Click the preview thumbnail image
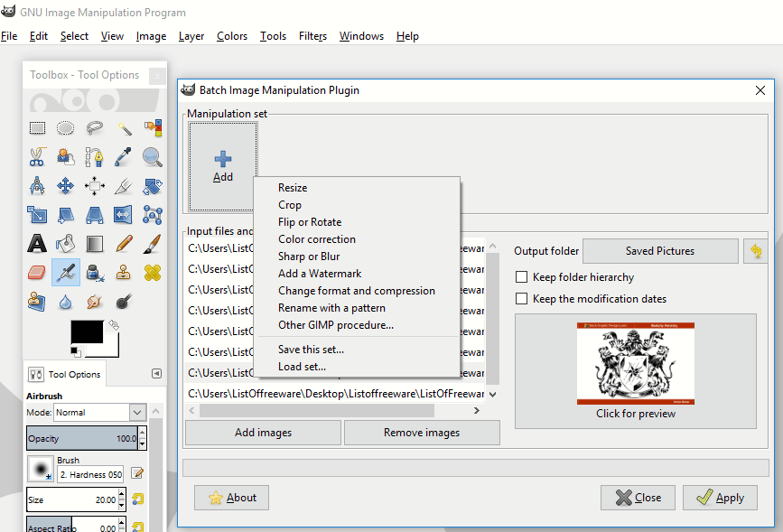Screen dimensions: 783x532 click(635, 363)
